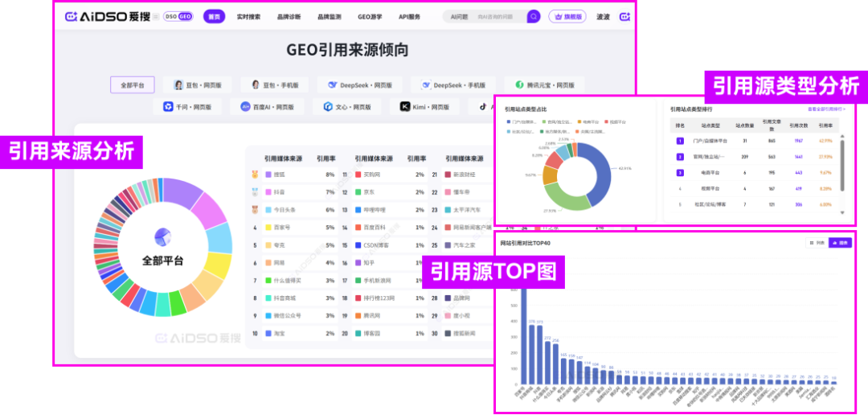Click the Qianwen (千问) platform icon
The width and height of the screenshot is (868, 415).
[168, 106]
